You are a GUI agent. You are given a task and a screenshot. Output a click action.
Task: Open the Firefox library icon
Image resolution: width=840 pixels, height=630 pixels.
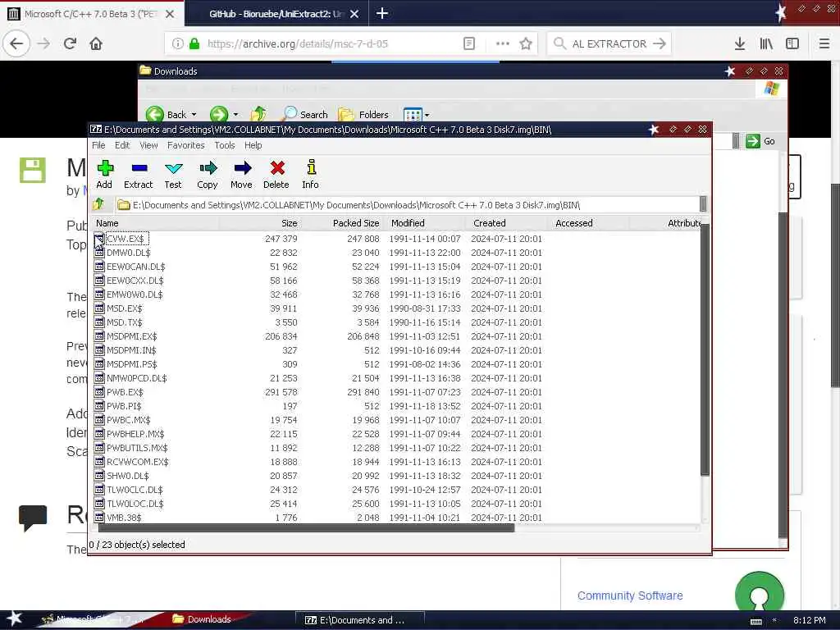[766, 44]
